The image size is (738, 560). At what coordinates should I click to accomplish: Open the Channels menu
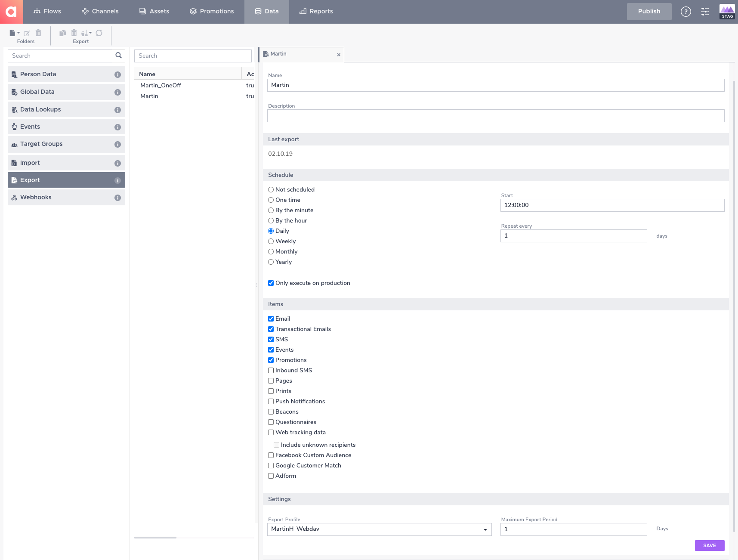[100, 12]
